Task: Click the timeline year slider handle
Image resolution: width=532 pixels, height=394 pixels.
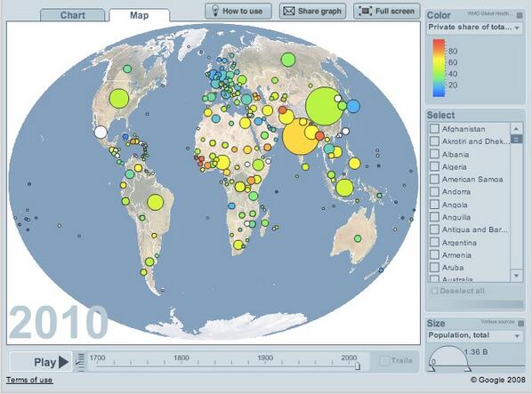Action: click(x=358, y=366)
